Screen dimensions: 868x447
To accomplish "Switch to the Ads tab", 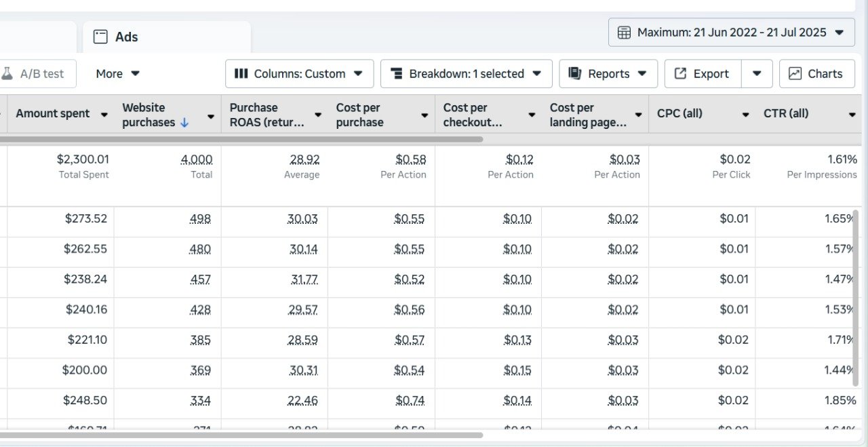I will tap(126, 37).
